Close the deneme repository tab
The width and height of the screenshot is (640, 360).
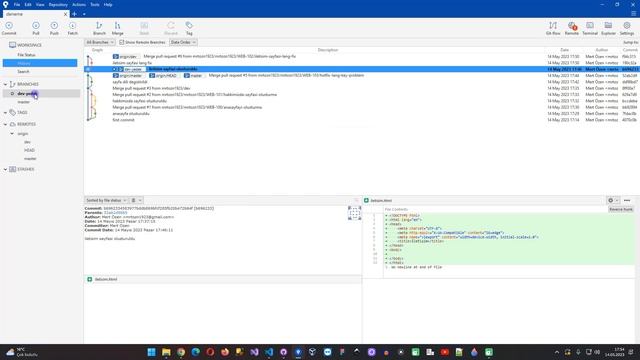coord(65,14)
